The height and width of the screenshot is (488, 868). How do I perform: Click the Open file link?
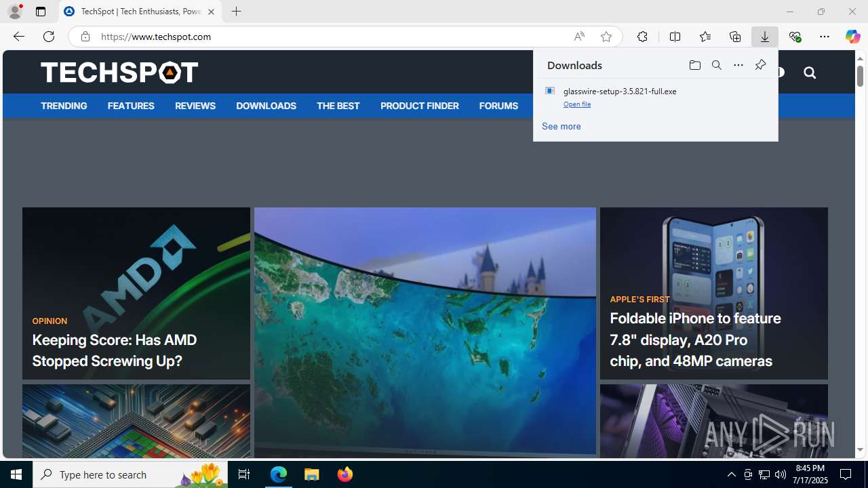[577, 104]
